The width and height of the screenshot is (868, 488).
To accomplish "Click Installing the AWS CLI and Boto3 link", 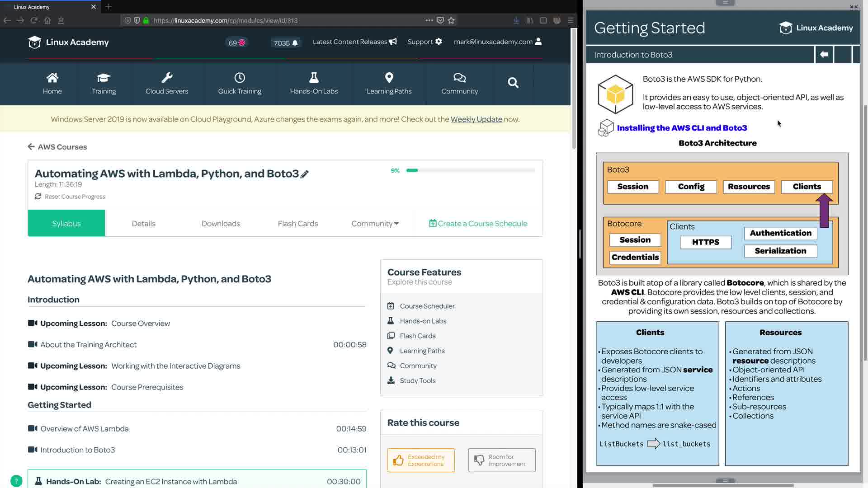I will tap(682, 128).
